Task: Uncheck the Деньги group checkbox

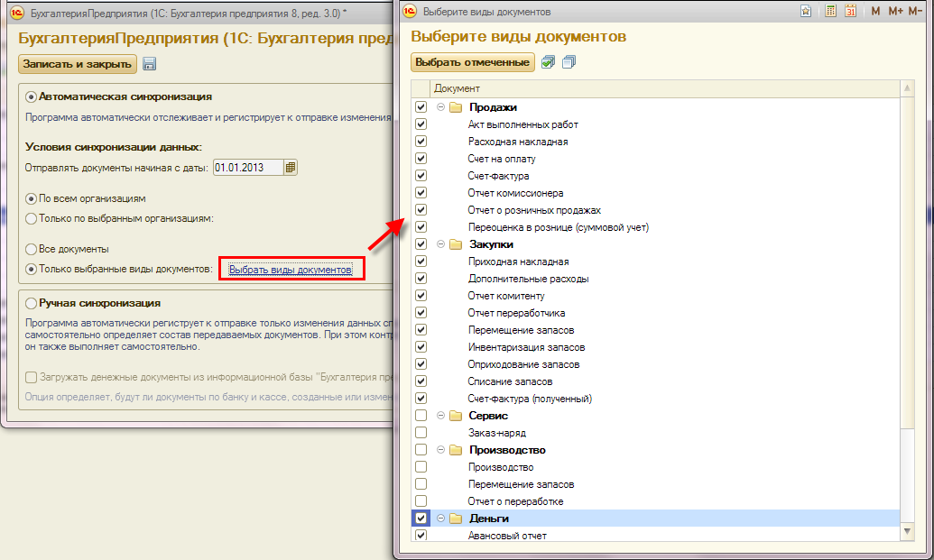Action: click(421, 519)
